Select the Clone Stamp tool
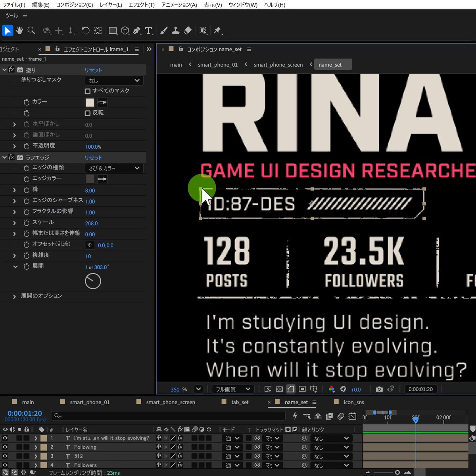This screenshot has width=476, height=476. point(176,31)
